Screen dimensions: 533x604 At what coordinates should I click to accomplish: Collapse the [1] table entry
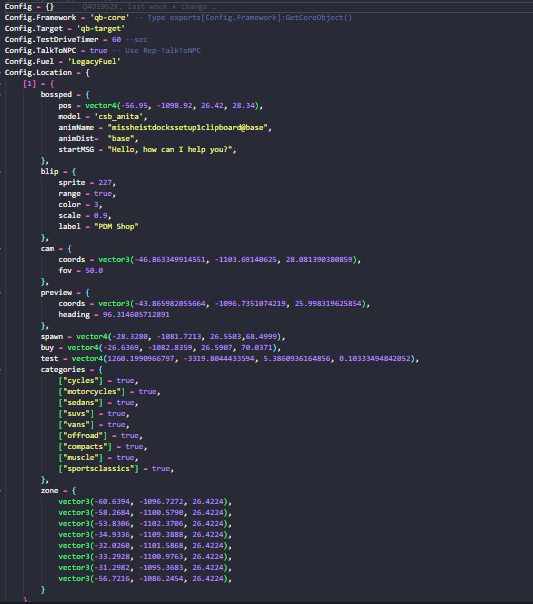(x=39, y=84)
